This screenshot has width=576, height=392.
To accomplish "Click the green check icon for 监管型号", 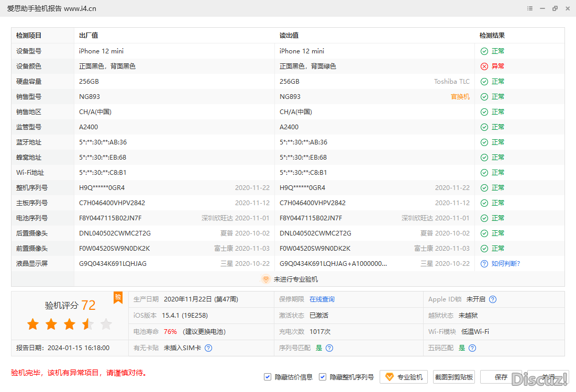I will (x=484, y=127).
